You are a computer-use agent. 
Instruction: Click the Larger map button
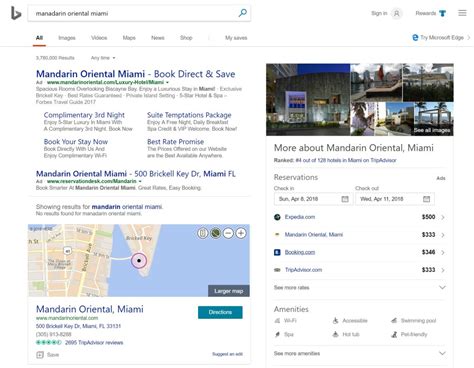(229, 291)
